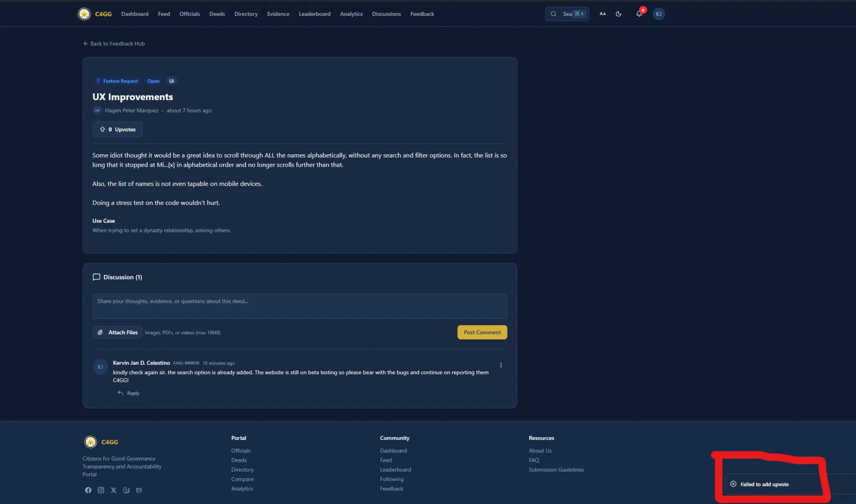Open the comment's three-dot options menu
Screen dimensions: 856x504
tap(501, 365)
